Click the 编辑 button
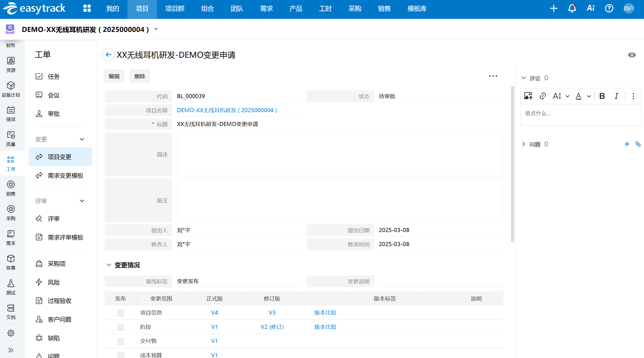Viewport: 644px width, 358px height. click(x=114, y=76)
